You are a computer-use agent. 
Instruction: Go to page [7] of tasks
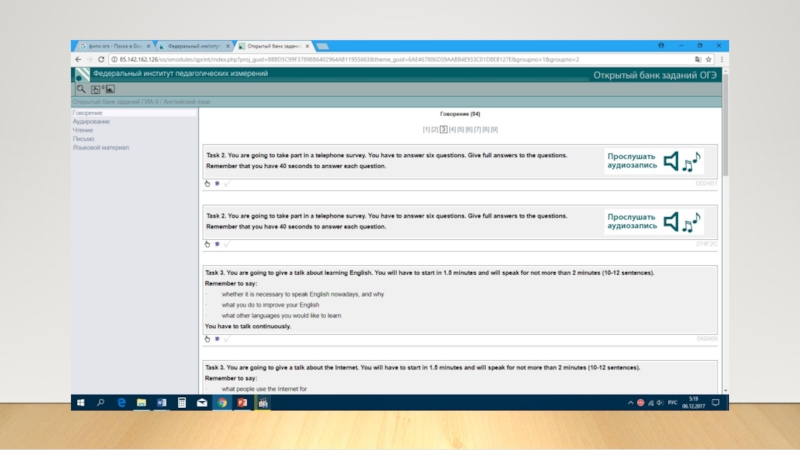pos(478,130)
